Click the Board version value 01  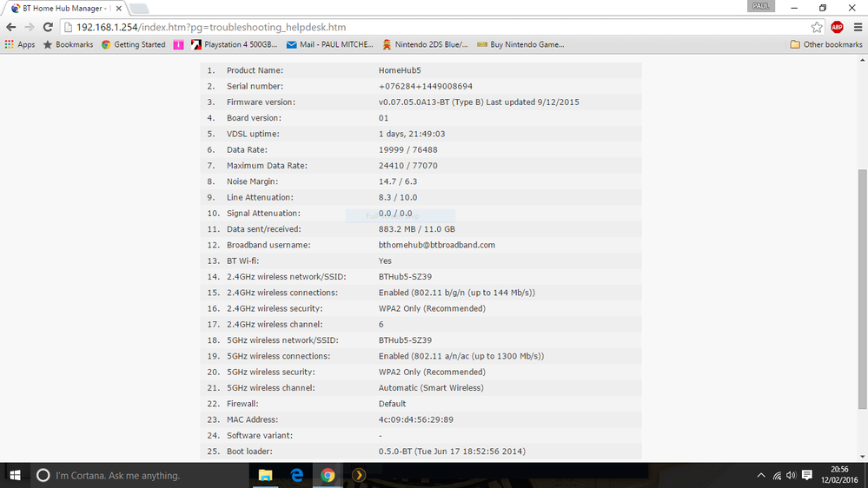[x=384, y=118]
